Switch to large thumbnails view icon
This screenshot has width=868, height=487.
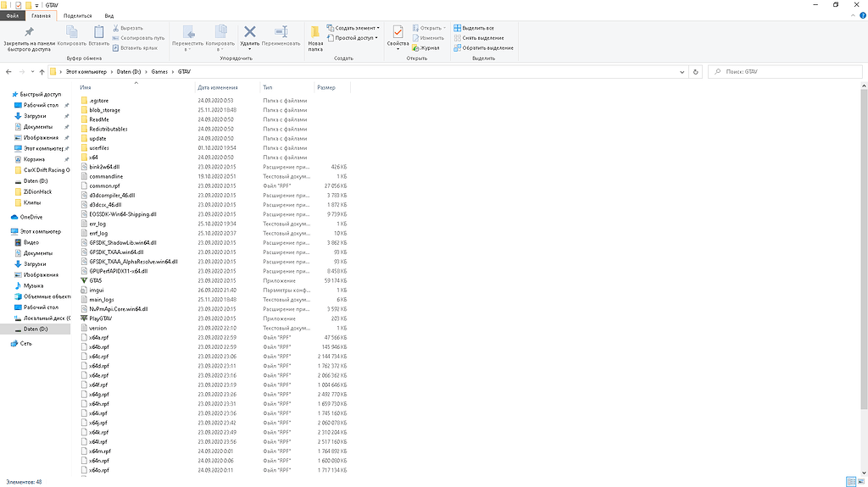[x=861, y=481]
